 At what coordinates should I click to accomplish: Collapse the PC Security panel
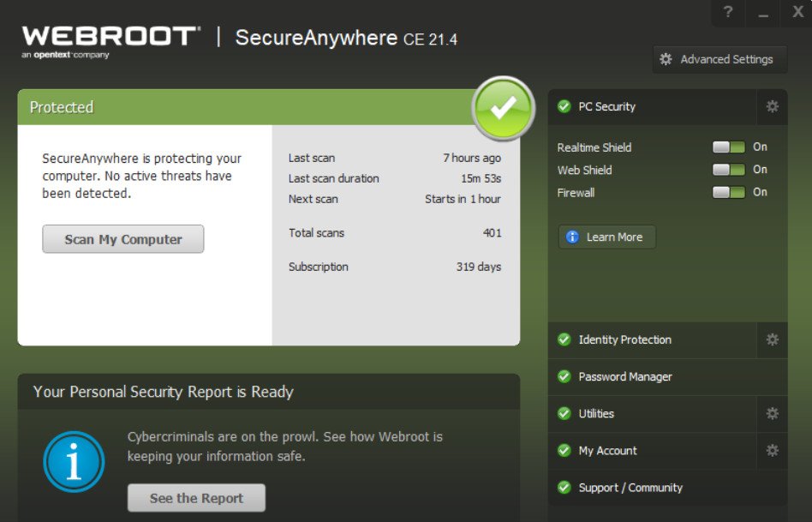[653, 107]
